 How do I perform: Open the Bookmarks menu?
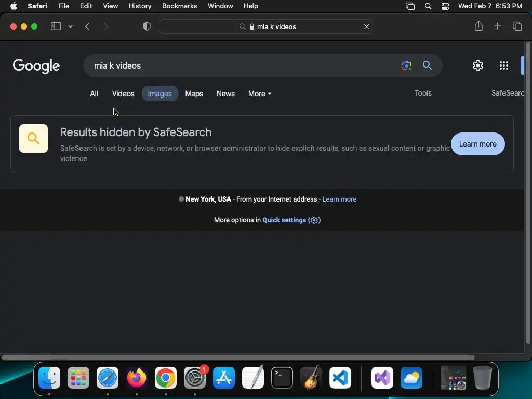coord(179,6)
